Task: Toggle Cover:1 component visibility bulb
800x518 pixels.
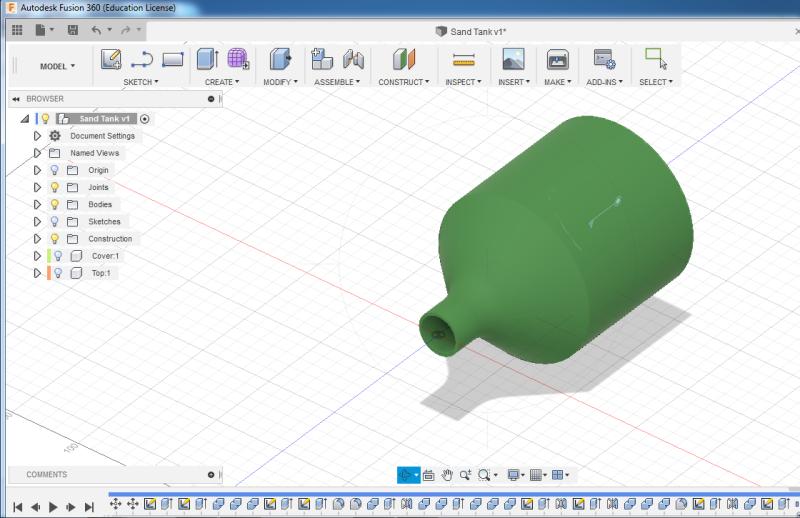Action: point(58,256)
